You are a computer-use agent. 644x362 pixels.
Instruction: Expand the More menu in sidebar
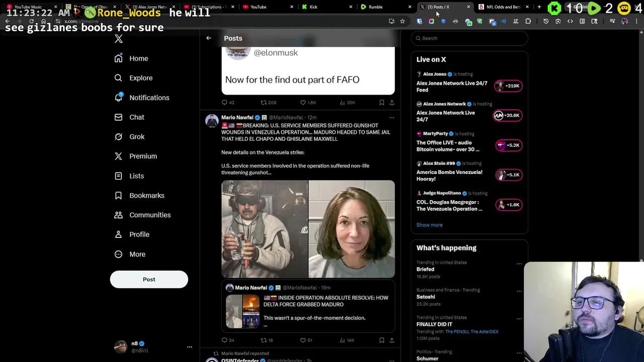pos(129,254)
